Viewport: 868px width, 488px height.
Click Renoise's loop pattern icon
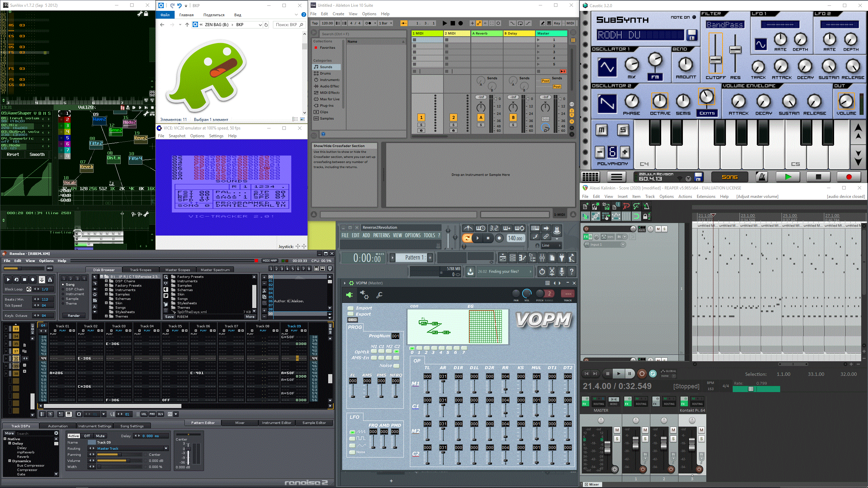16,280
